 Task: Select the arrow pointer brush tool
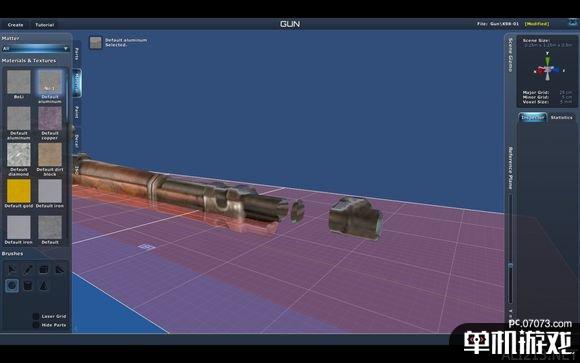[12, 269]
